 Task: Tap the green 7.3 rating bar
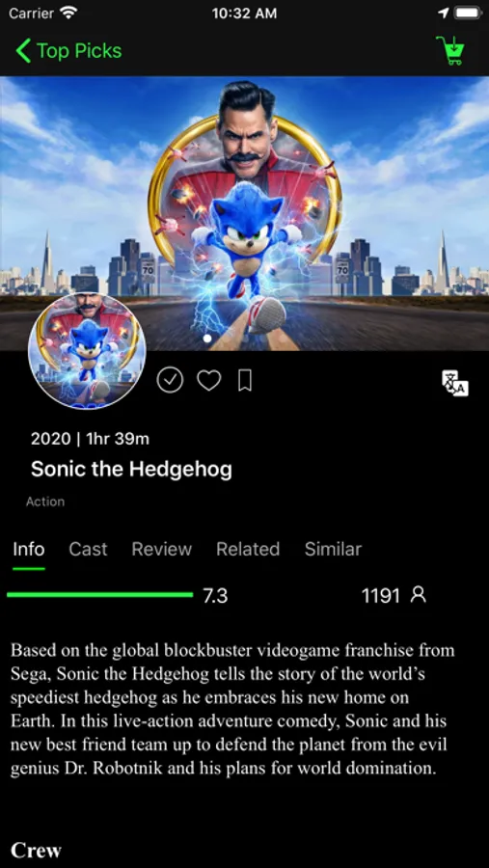coord(99,595)
